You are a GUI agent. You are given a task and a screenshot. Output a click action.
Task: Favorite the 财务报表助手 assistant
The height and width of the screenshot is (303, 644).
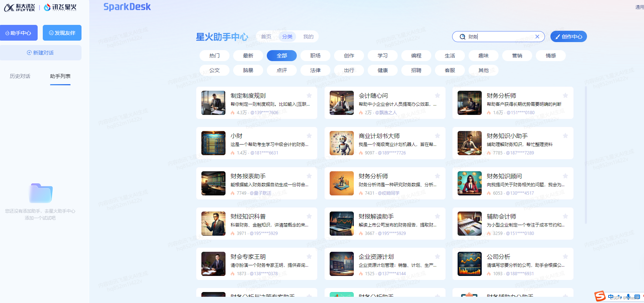click(309, 176)
